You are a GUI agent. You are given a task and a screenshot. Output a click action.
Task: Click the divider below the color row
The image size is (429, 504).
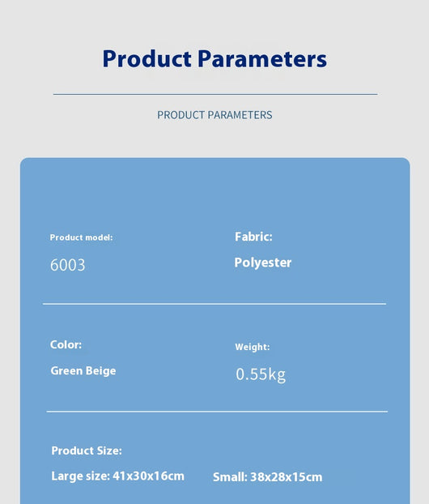click(x=217, y=412)
